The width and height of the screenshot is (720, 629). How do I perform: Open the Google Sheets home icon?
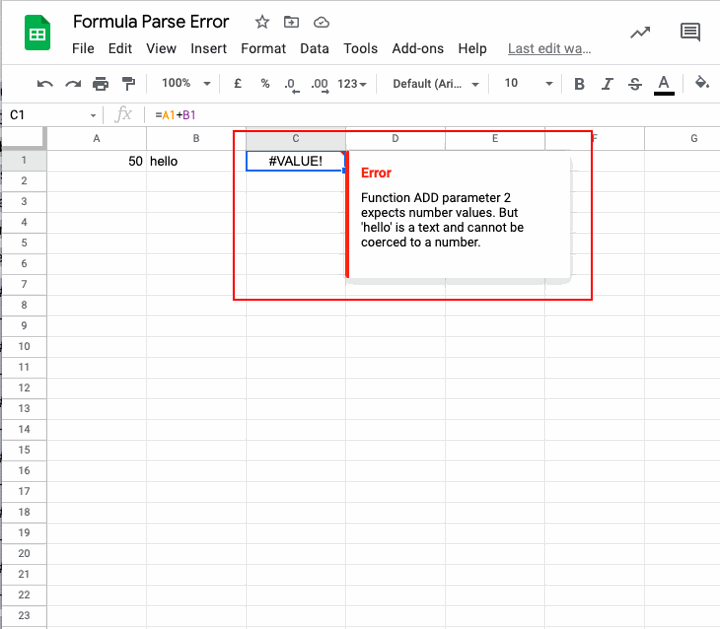[37, 33]
